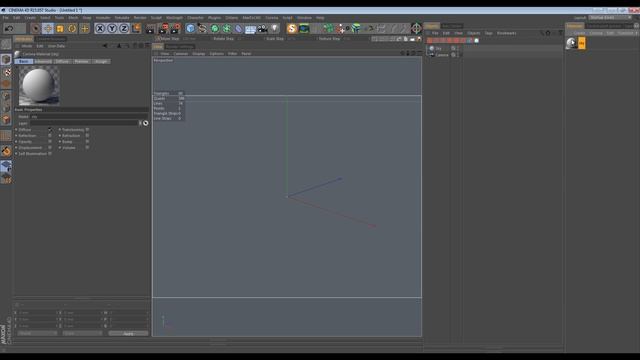640x360 pixels.
Task: Enable Texture mode checkered icon
Action: click(6, 72)
